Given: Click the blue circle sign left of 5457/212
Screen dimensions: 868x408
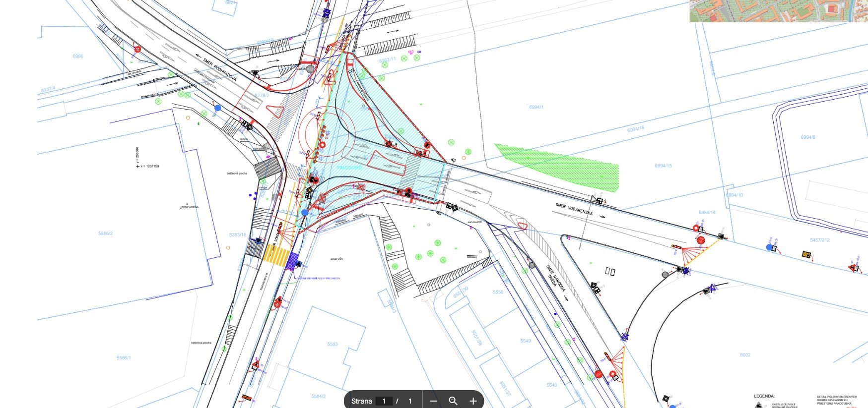Looking at the screenshot, I should coord(769,247).
